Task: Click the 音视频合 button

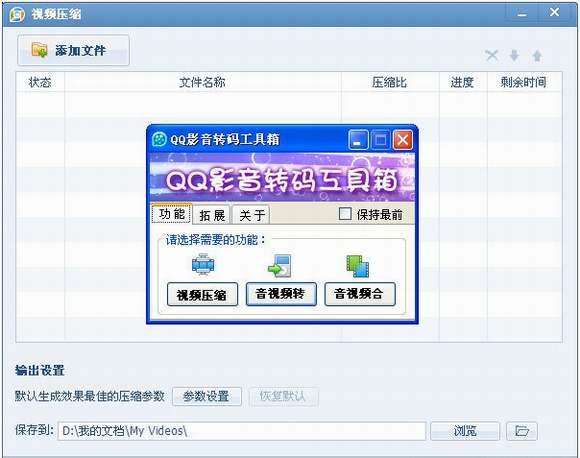Action: pos(360,294)
